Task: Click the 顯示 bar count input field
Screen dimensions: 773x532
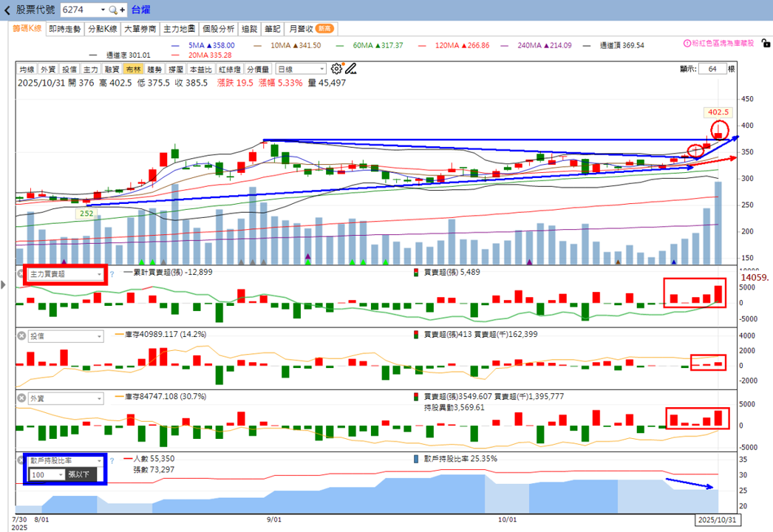Action: tap(712, 69)
